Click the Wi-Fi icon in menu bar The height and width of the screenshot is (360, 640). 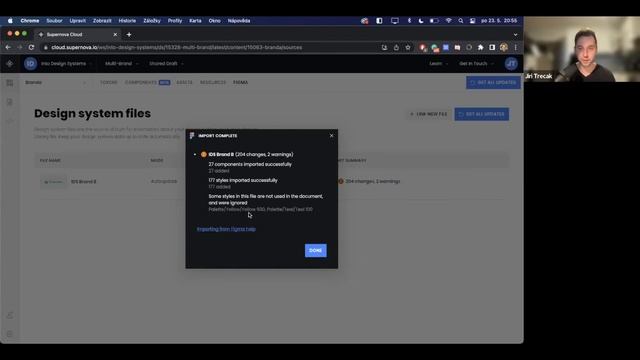448,20
